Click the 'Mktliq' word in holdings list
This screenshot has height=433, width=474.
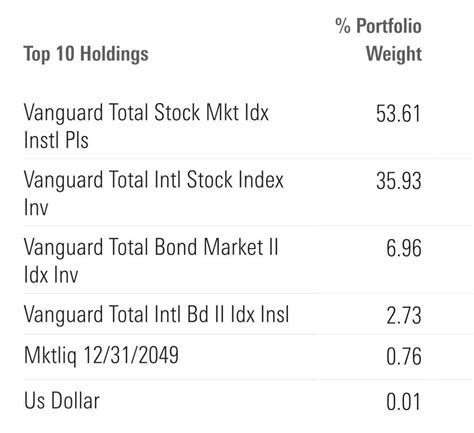click(x=50, y=356)
